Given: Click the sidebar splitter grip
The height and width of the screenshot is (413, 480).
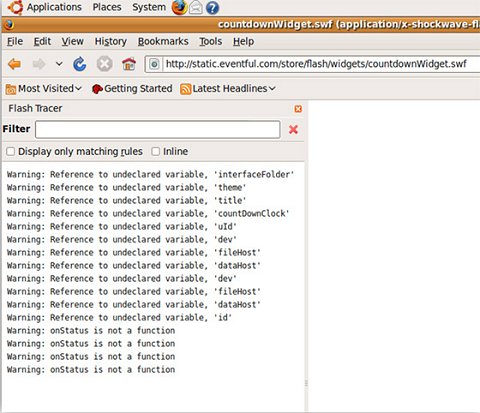Looking at the screenshot, I should [x=306, y=383].
